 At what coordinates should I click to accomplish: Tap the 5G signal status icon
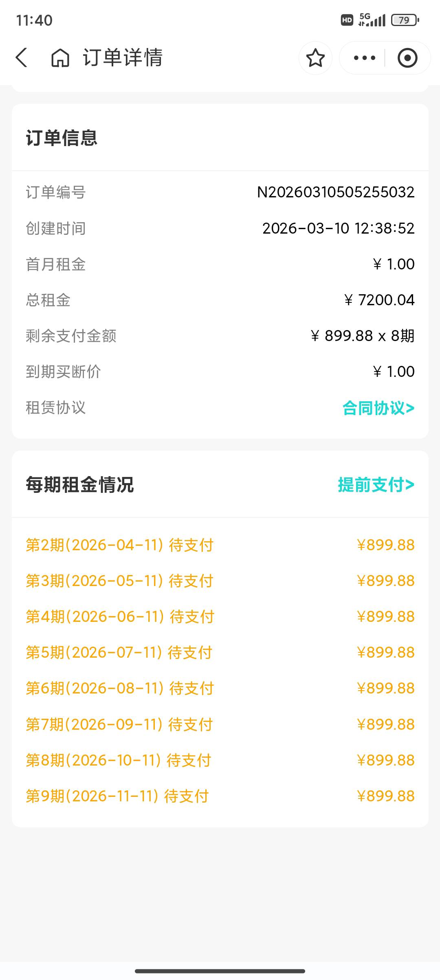click(x=372, y=20)
